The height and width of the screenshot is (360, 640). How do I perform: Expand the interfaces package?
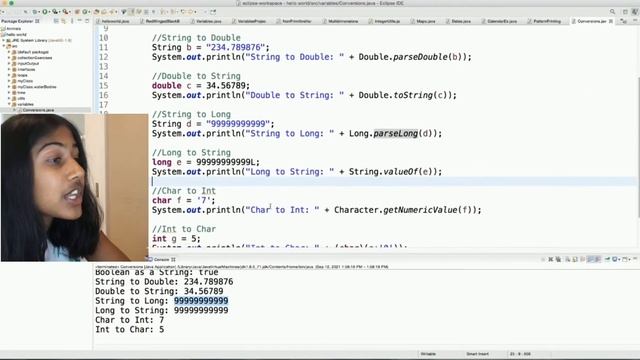coord(9,69)
